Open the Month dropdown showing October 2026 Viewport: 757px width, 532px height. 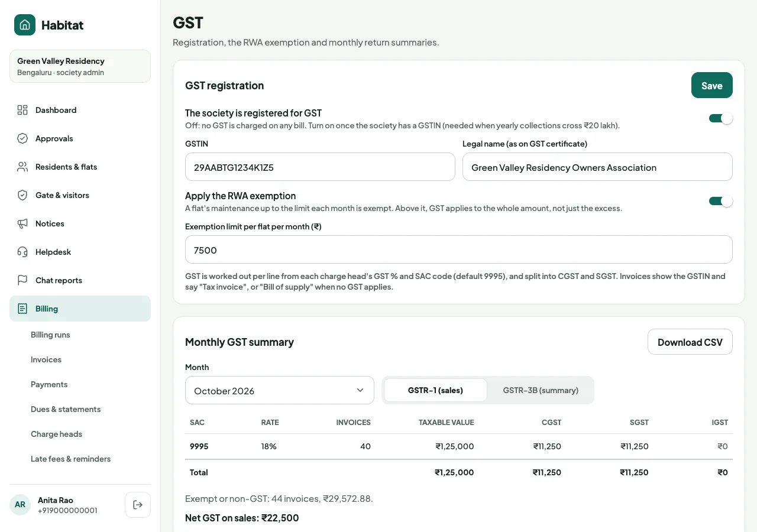point(280,390)
